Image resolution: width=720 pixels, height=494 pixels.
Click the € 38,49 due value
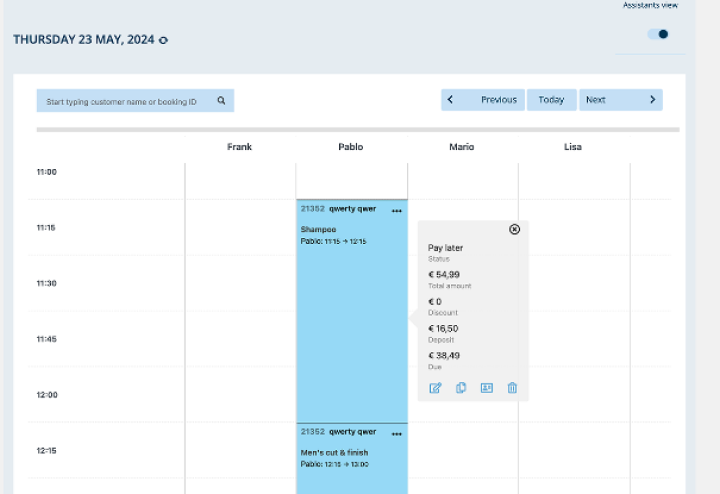tap(444, 356)
